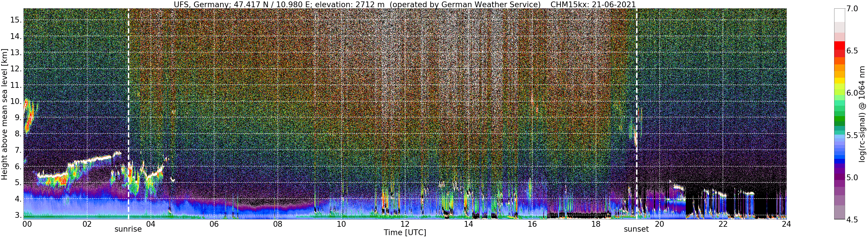Click the time tick label '18'

click(596, 224)
